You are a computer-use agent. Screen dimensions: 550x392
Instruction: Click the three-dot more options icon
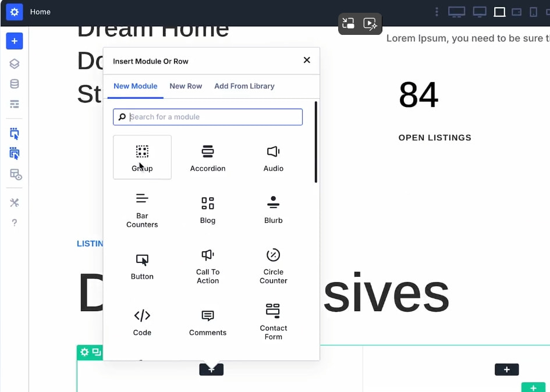coord(437,12)
